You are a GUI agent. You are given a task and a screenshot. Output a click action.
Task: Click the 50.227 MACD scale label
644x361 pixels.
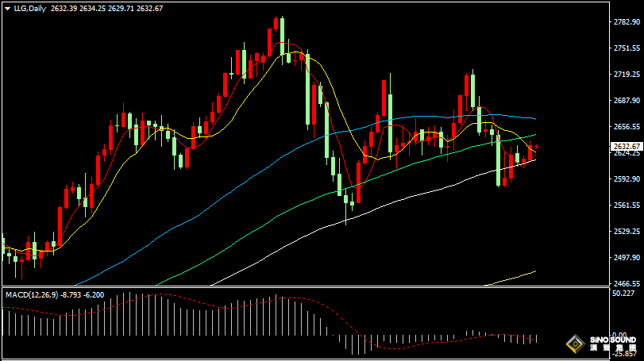(623, 294)
